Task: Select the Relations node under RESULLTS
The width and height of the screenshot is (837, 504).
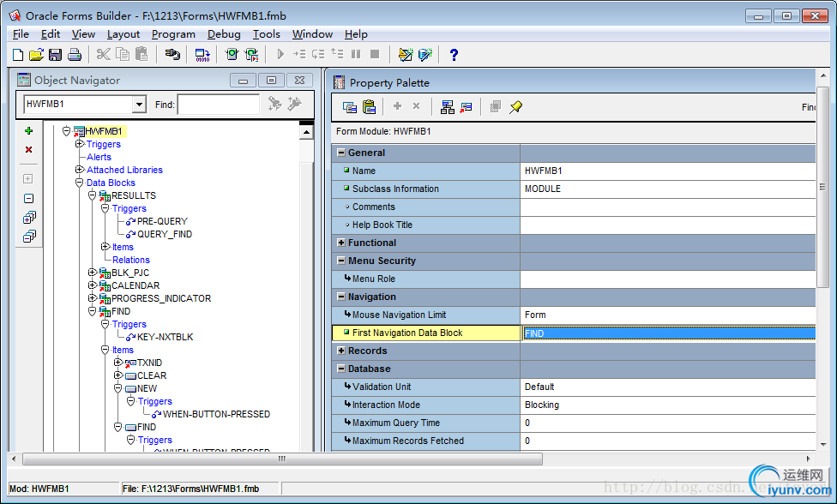Action: [x=130, y=260]
